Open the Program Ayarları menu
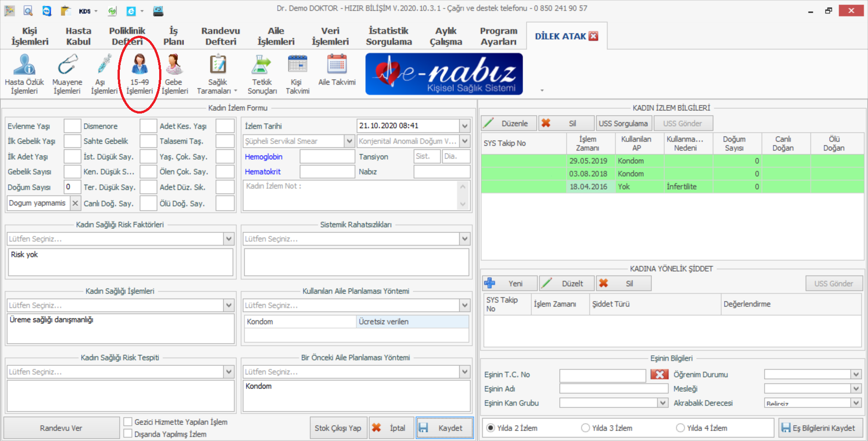 (x=498, y=36)
